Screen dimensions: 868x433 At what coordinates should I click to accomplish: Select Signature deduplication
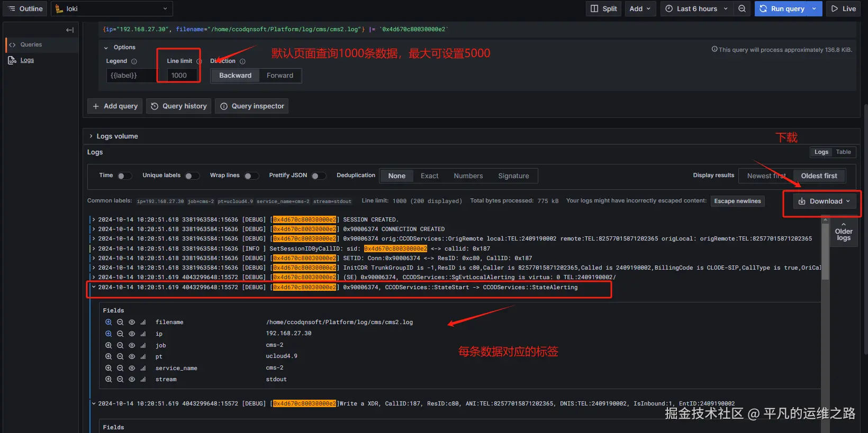[513, 176]
